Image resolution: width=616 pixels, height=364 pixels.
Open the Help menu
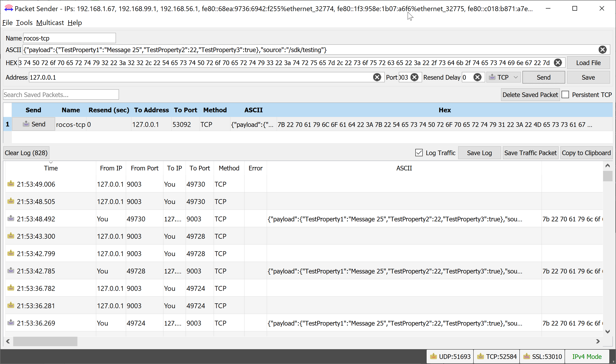(75, 22)
